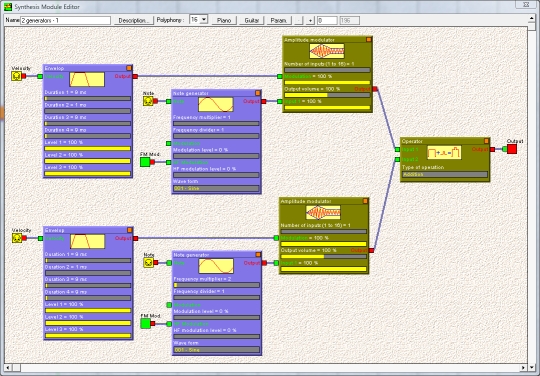The image size is (540, 376).
Task: Click Output volume slider on top Amplitude modulator
Action: click(x=327, y=95)
